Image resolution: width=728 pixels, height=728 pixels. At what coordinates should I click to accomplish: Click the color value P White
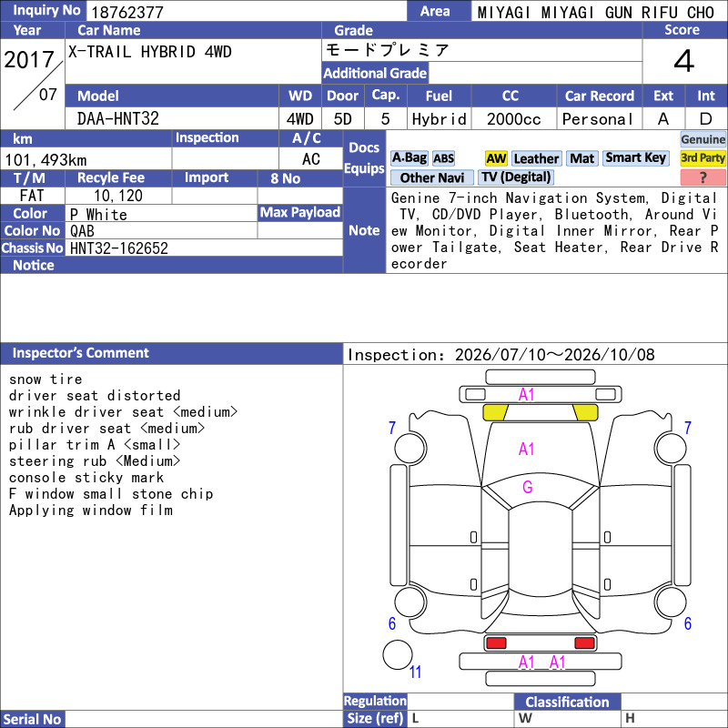98,215
